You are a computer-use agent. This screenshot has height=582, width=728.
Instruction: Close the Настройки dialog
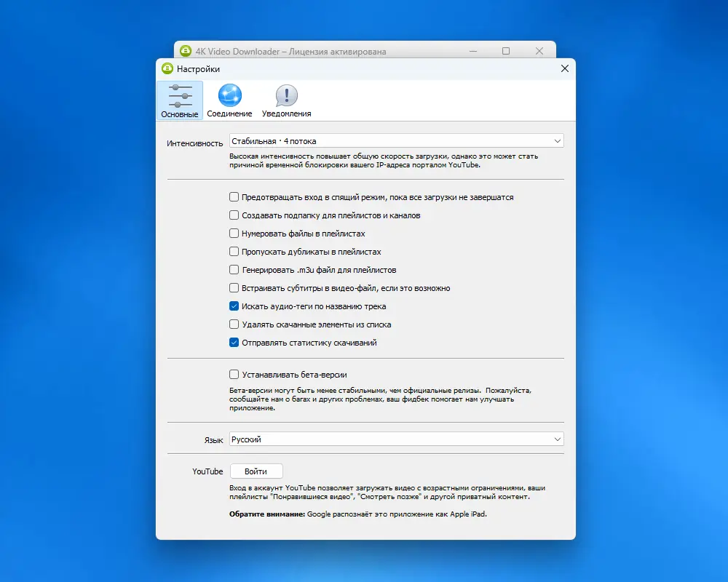(564, 68)
